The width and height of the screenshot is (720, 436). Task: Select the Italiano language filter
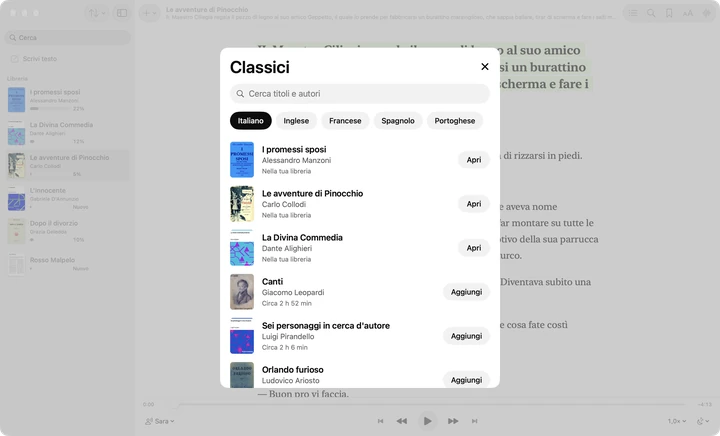coord(251,121)
